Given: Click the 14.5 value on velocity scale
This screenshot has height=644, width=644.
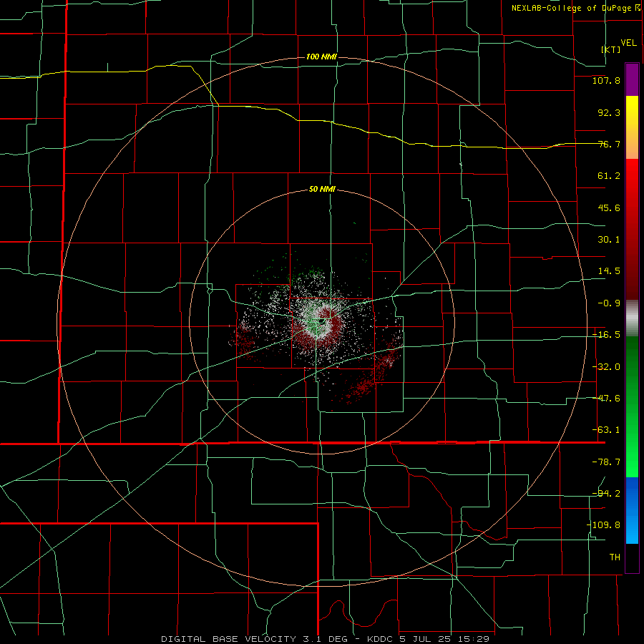Looking at the screenshot, I should pos(609,271).
